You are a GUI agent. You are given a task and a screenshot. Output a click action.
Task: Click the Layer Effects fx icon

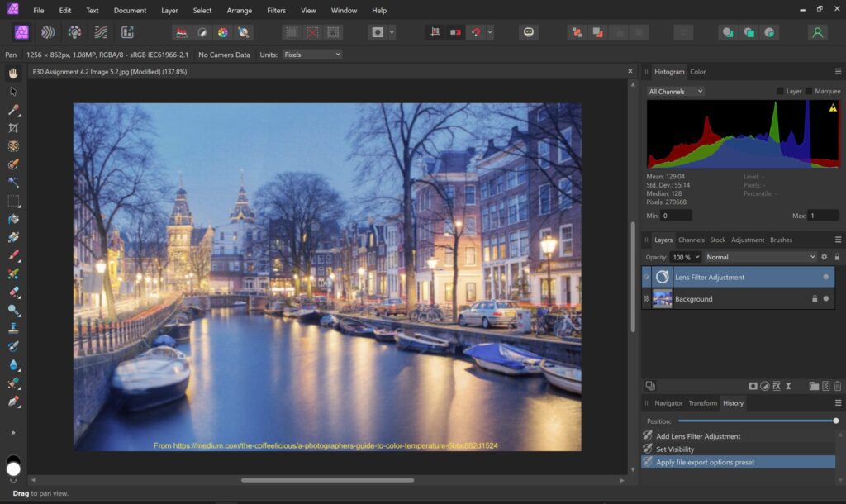click(x=777, y=386)
